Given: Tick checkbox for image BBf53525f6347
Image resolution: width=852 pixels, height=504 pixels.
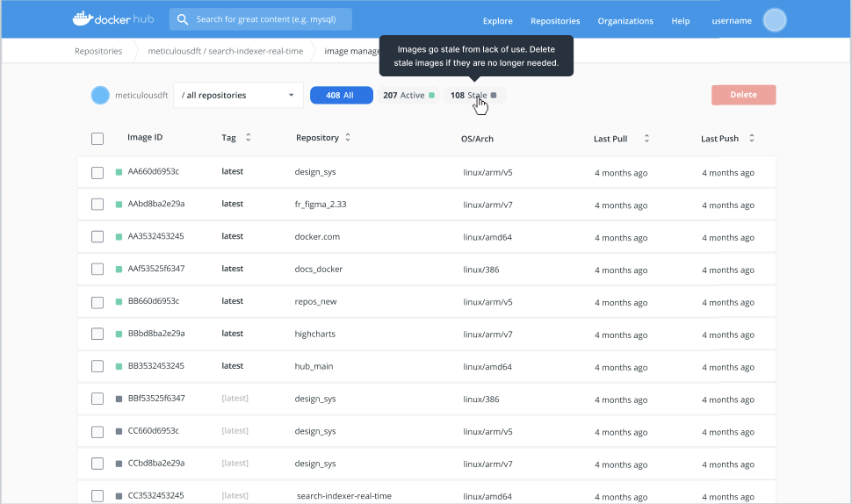Looking at the screenshot, I should 97,399.
